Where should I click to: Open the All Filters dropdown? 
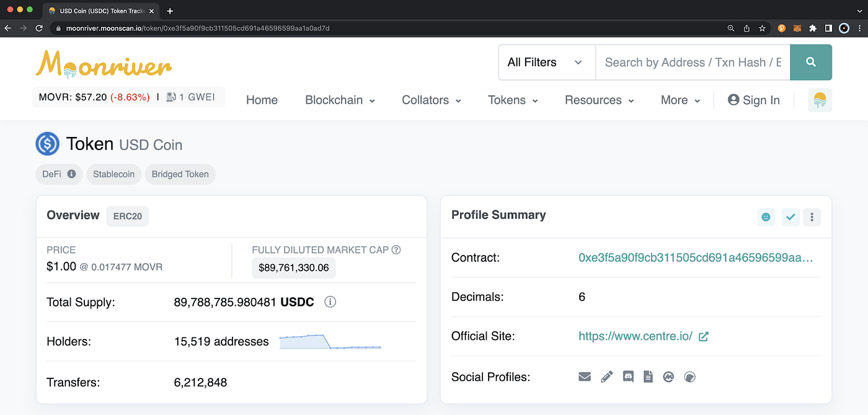[x=546, y=62]
